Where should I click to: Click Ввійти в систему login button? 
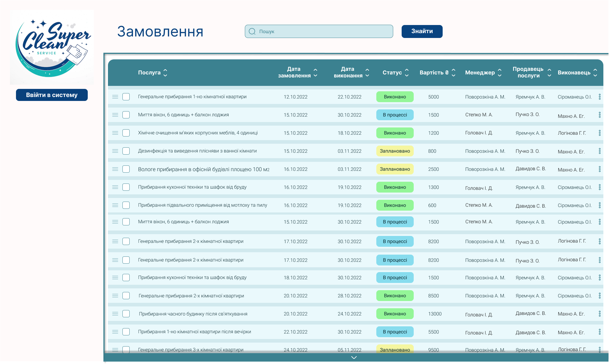52,95
